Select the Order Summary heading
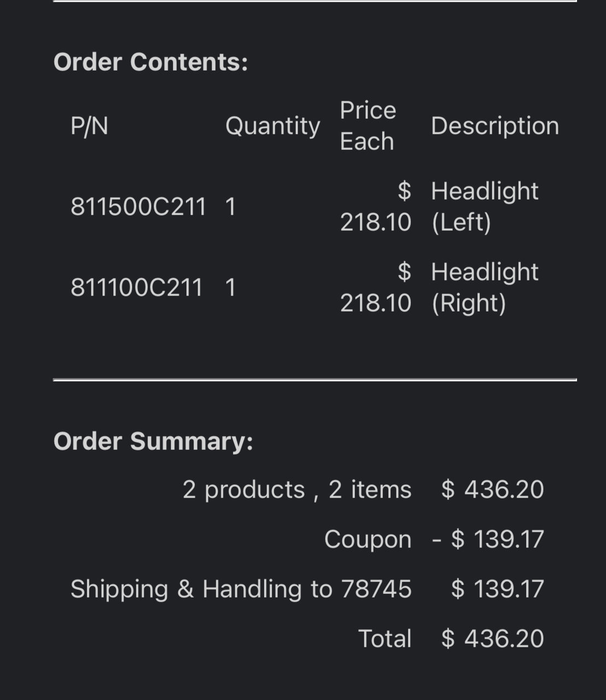606x700 pixels. [154, 441]
